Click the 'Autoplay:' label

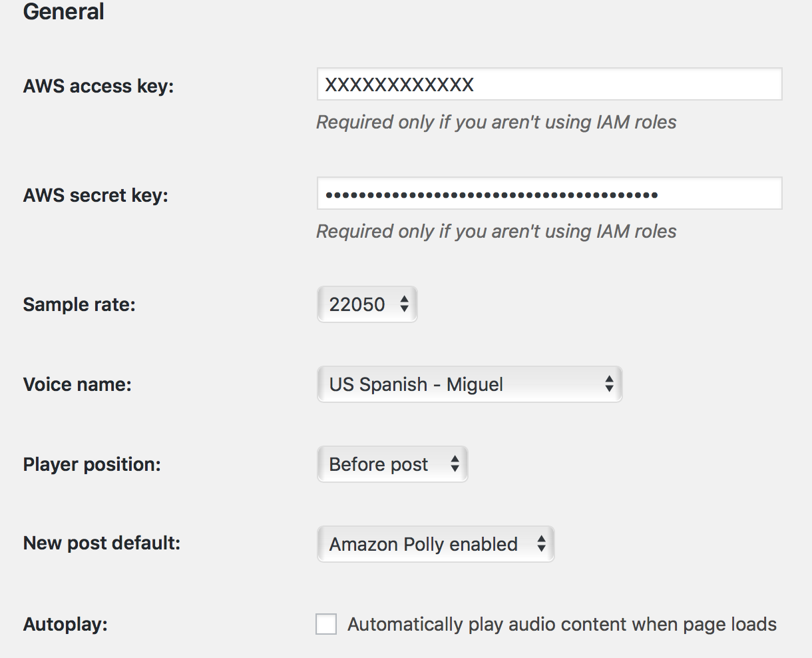coord(65,624)
